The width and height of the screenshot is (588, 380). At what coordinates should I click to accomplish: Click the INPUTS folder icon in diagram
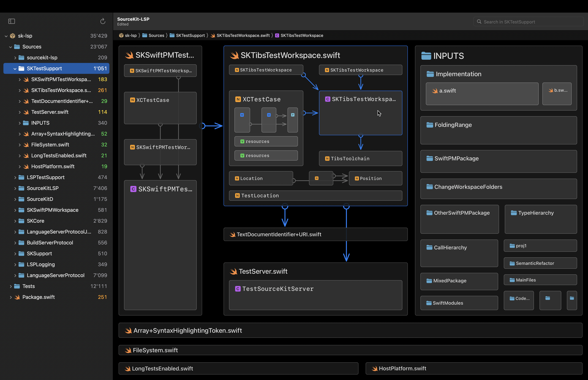[426, 56]
